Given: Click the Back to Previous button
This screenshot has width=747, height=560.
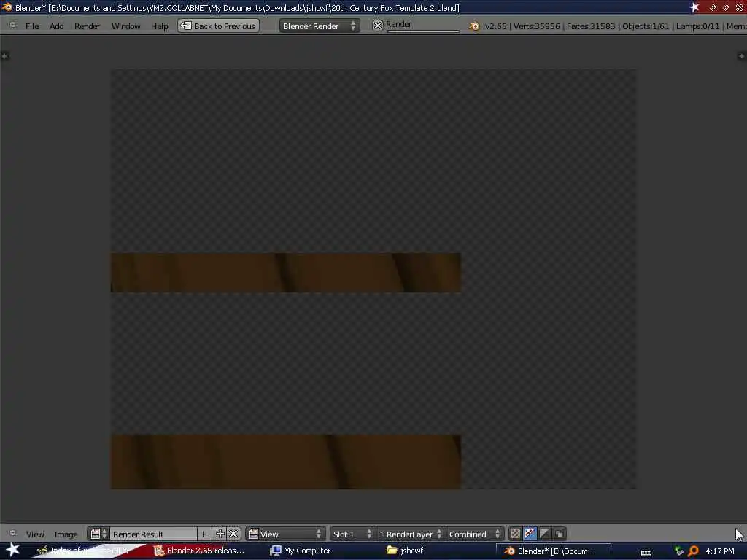Looking at the screenshot, I should 219,26.
